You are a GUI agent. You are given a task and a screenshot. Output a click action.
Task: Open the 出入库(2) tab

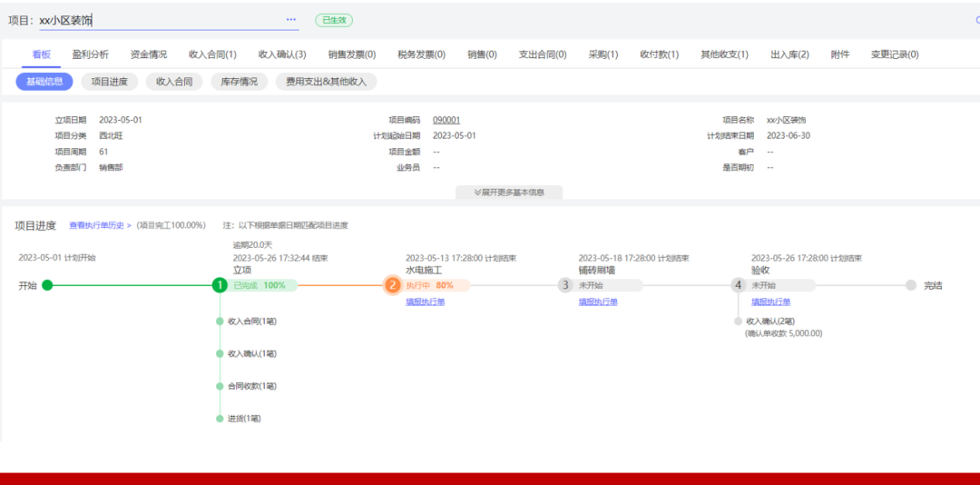tap(790, 54)
